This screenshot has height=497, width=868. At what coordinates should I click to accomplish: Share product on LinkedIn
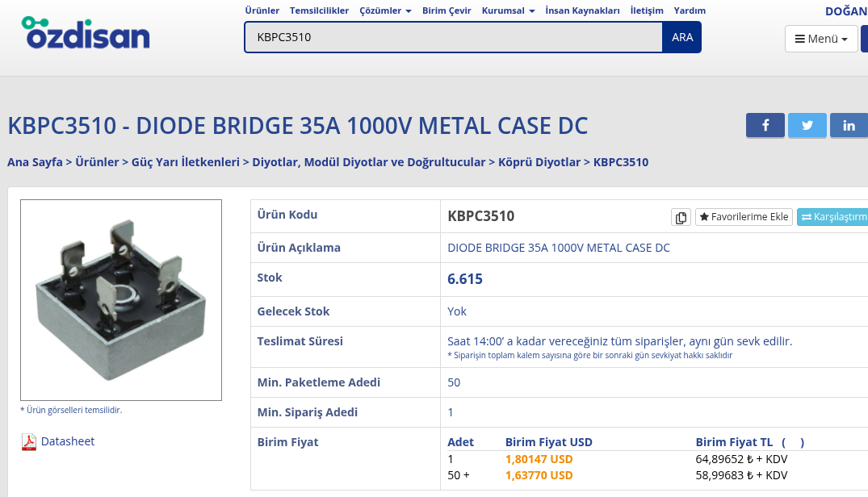(x=848, y=125)
